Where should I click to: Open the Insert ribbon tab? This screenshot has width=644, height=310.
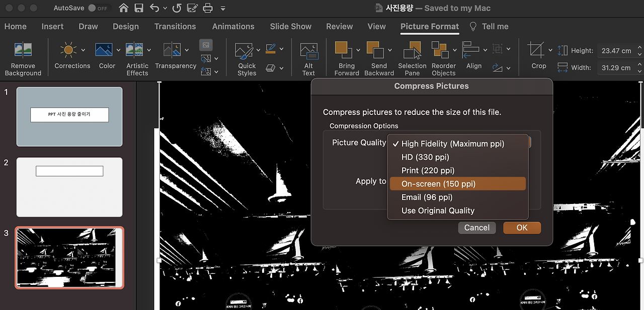52,26
